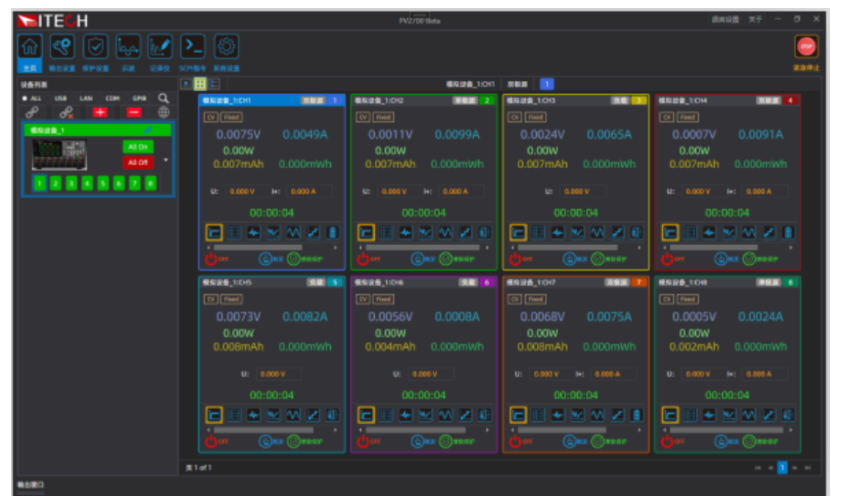843x504 pixels.
Task: Click the connect device link icon
Action: pos(33,112)
